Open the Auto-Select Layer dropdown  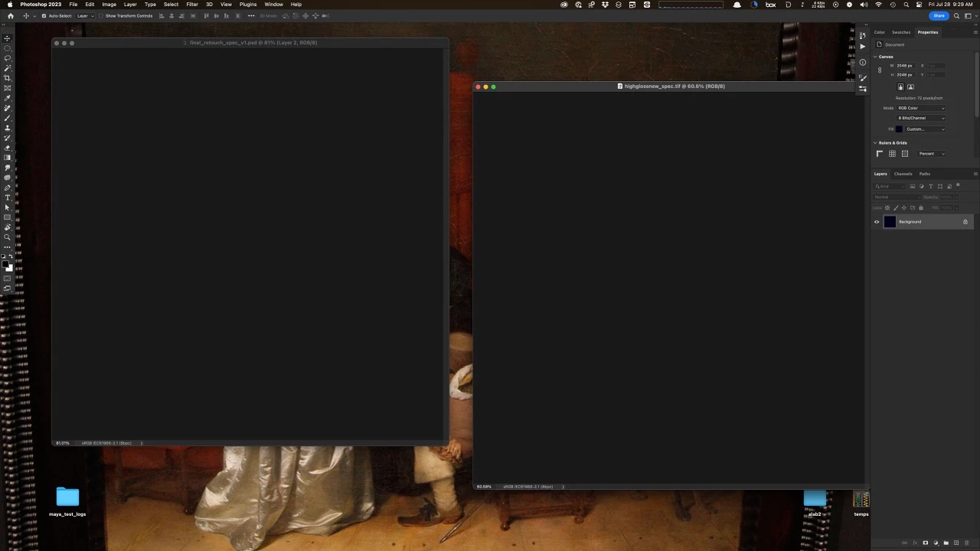(84, 15)
